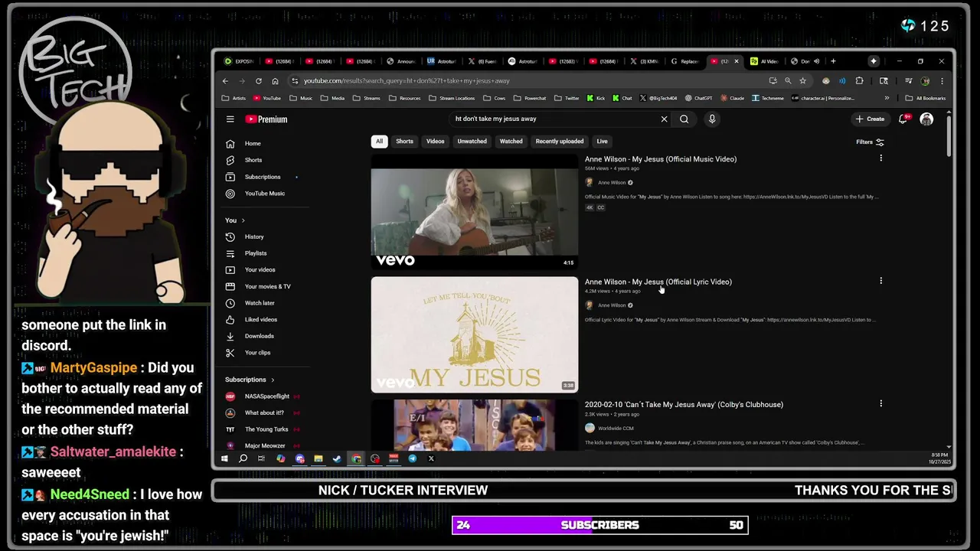This screenshot has height=551, width=980.
Task: Select the All filter chip
Action: click(x=379, y=142)
